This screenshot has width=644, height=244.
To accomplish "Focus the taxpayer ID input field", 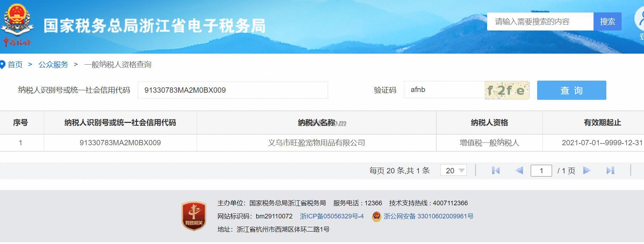I will 233,90.
